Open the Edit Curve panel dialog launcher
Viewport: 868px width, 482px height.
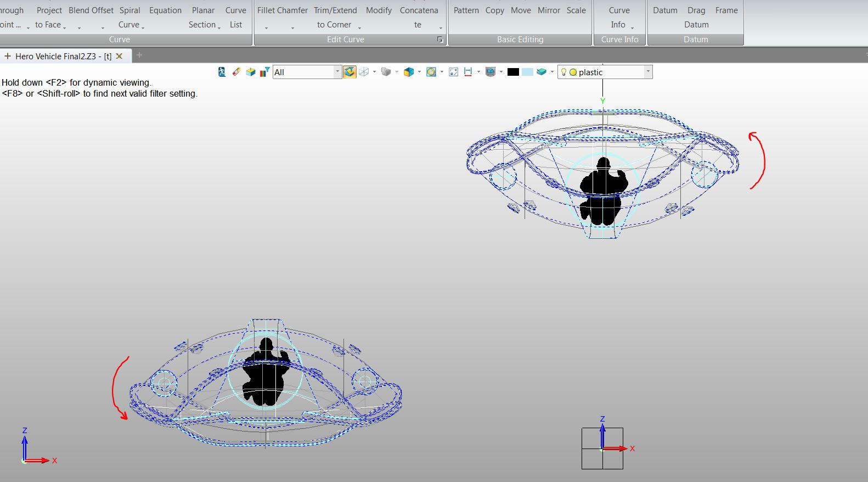coord(440,40)
